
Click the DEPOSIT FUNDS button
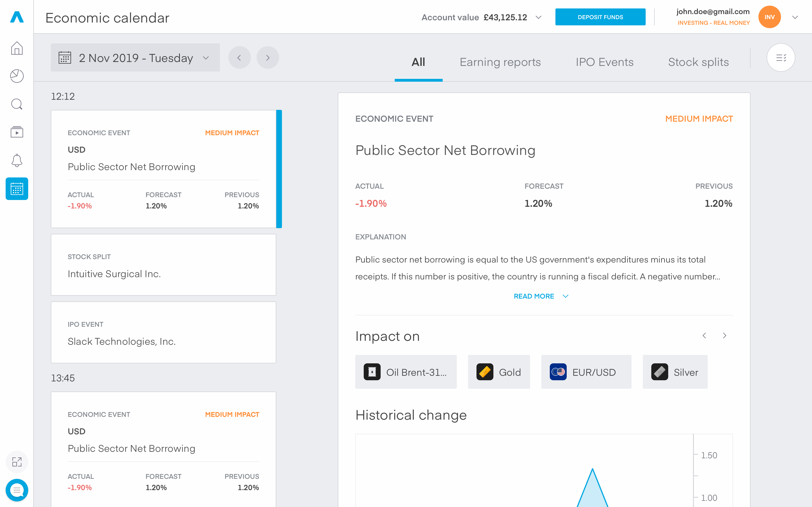(x=600, y=17)
